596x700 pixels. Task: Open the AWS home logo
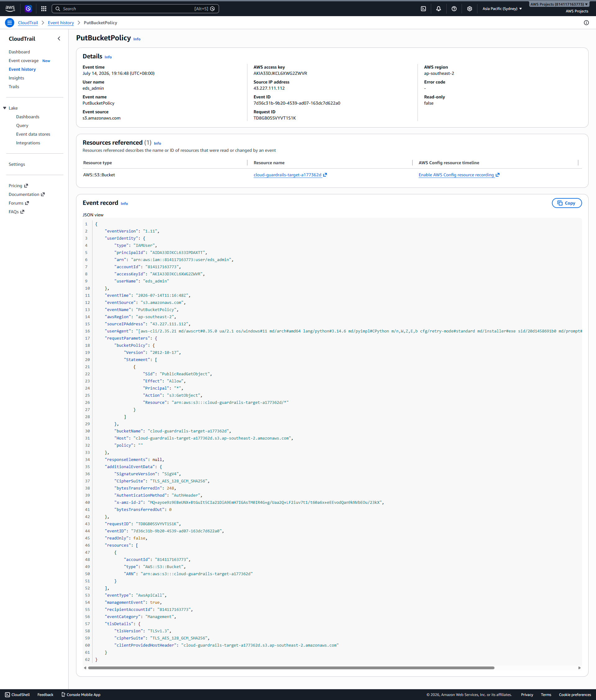[10, 8]
